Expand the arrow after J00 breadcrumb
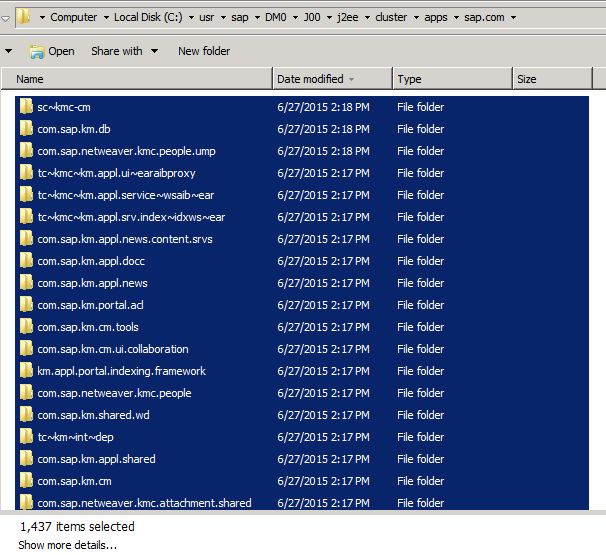 329,17
